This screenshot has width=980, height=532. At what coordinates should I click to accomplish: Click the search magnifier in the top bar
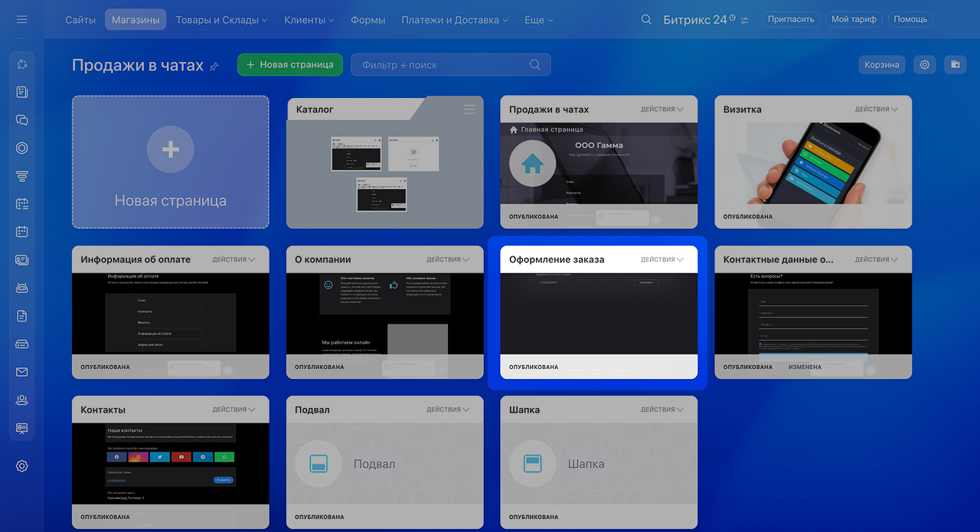pyautogui.click(x=646, y=20)
